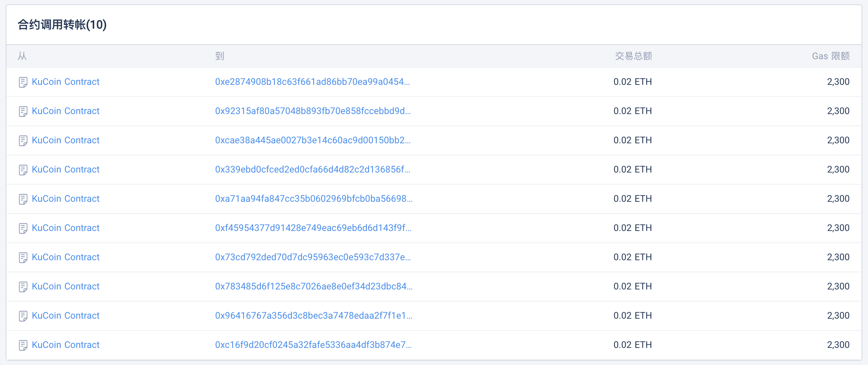Open KuCoin Contract link for 0x783485d6f125... row
868x365 pixels.
click(x=66, y=286)
